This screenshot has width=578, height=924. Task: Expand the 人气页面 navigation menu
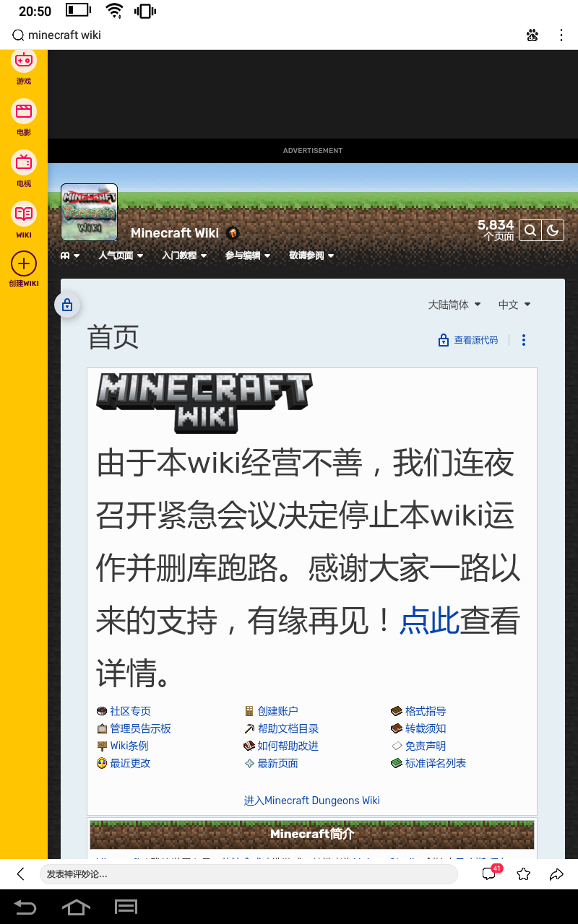click(x=121, y=256)
